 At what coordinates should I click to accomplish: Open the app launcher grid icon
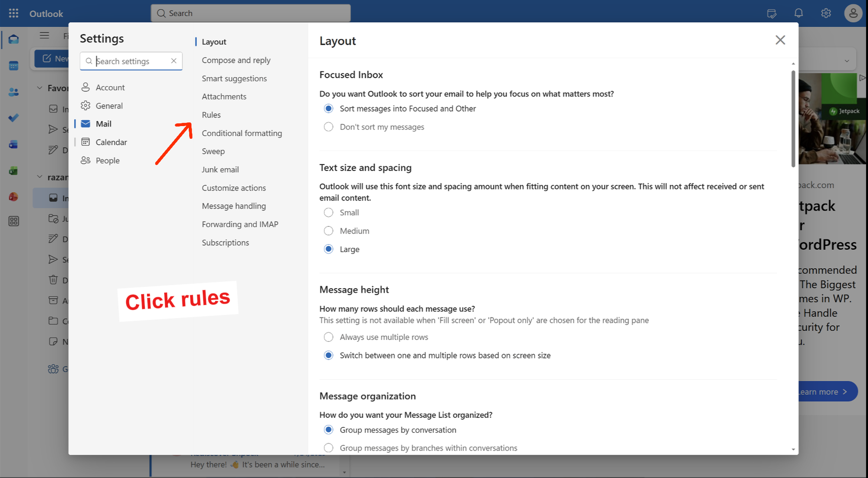click(x=14, y=13)
